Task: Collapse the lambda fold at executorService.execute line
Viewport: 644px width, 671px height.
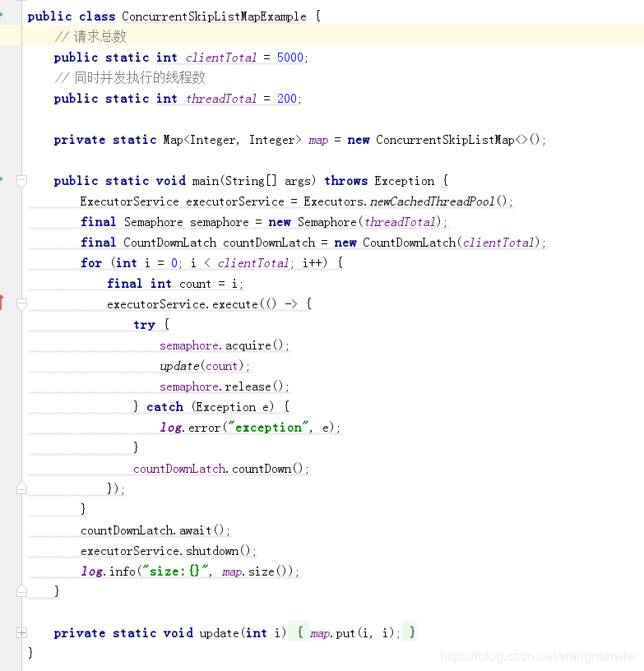Action: click(x=22, y=303)
